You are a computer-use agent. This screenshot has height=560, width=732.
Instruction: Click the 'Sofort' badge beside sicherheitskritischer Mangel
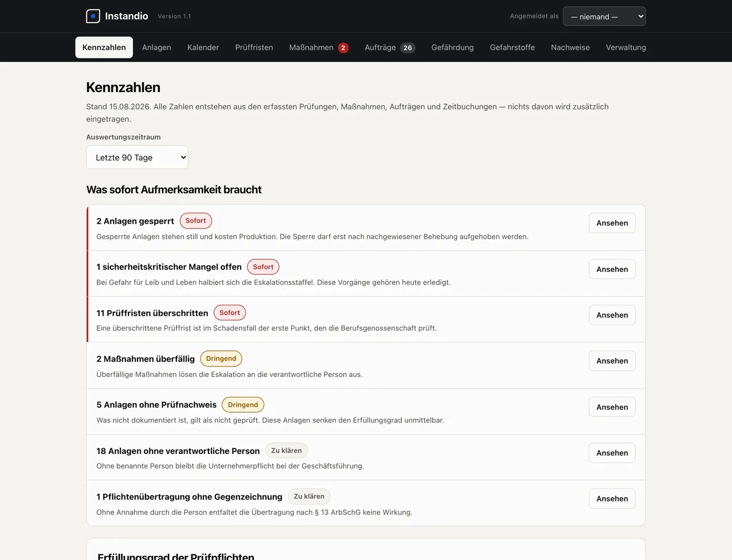[x=263, y=267]
